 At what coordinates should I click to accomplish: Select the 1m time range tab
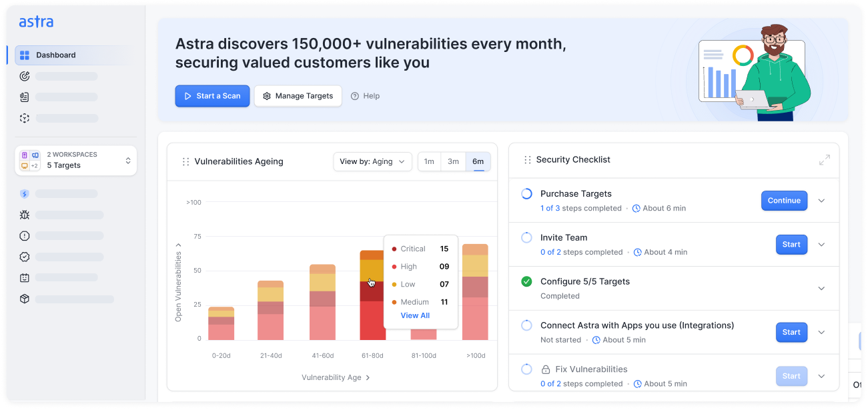[429, 161]
